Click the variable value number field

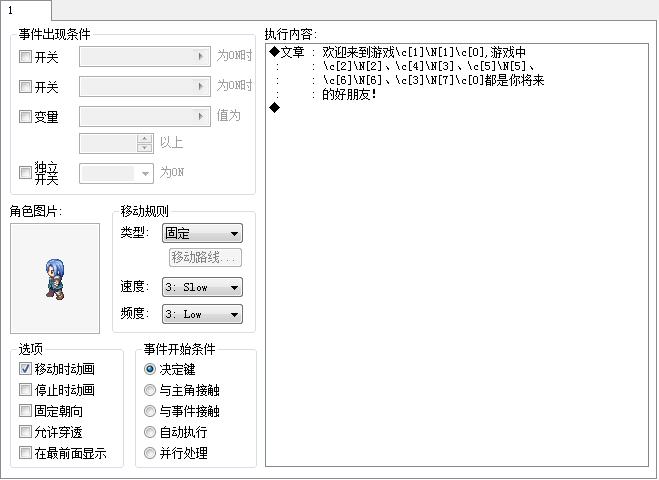108,143
